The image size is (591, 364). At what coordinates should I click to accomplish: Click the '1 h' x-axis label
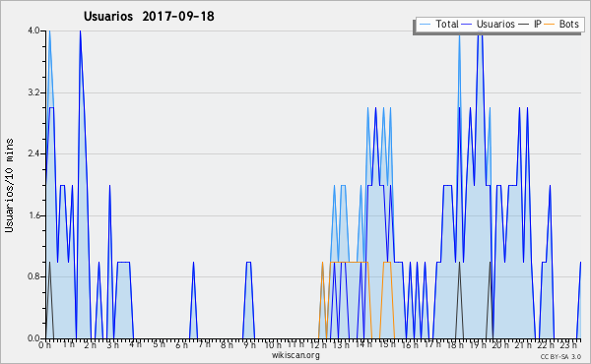(x=68, y=344)
